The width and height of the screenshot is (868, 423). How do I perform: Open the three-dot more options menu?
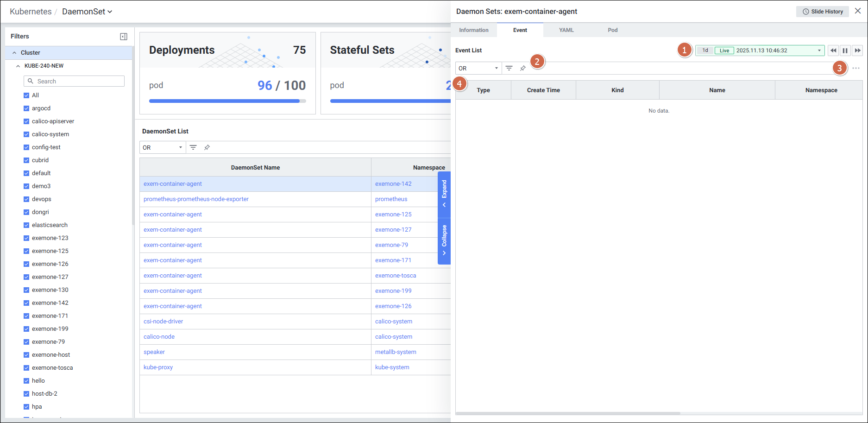tap(855, 68)
